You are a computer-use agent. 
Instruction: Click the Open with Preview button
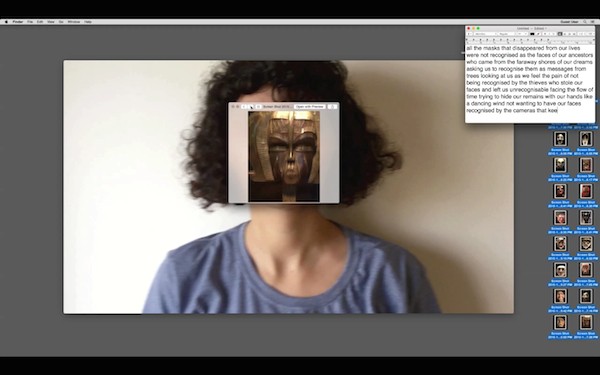click(310, 107)
